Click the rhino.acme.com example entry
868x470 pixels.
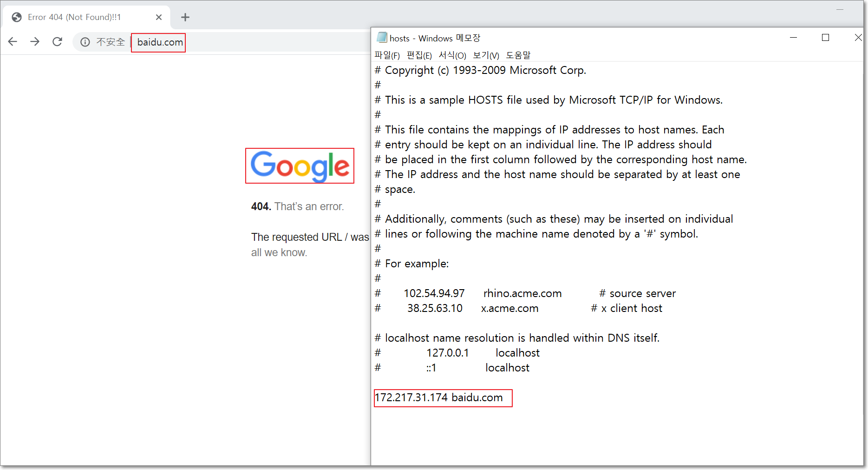[522, 293]
